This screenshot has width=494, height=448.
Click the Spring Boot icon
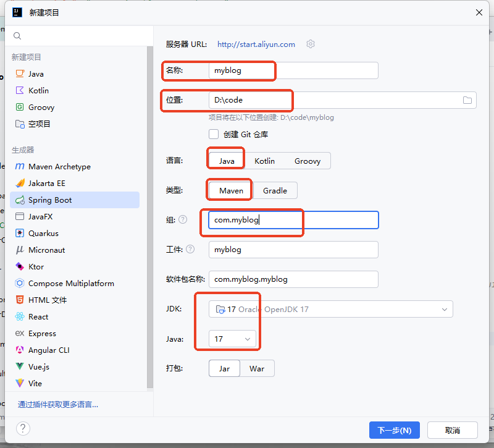tap(20, 200)
